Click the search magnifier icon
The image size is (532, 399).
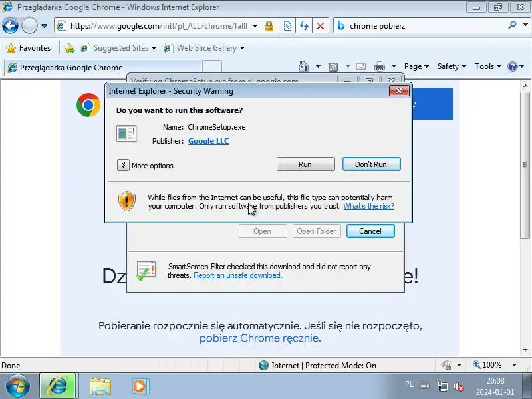point(512,25)
